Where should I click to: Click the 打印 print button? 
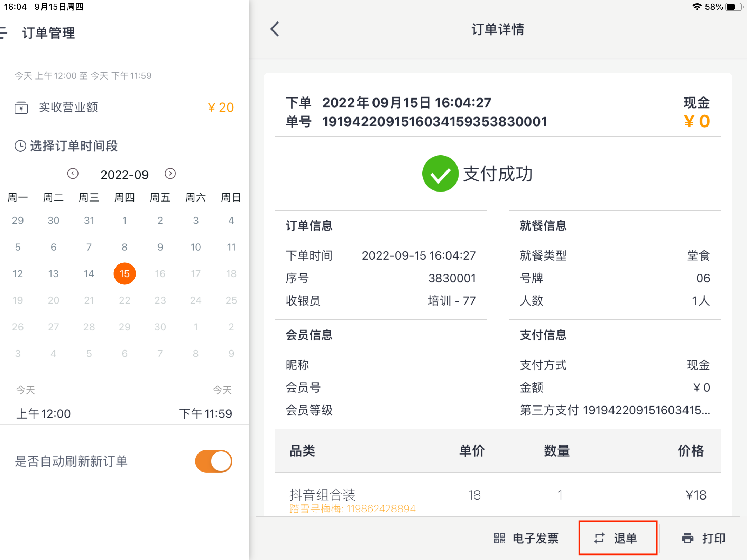(703, 538)
